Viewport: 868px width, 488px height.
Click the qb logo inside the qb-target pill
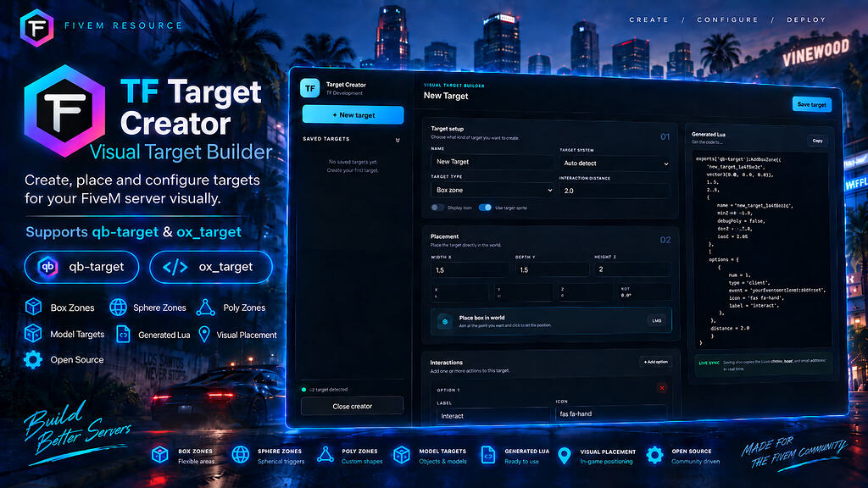pyautogui.click(x=47, y=267)
